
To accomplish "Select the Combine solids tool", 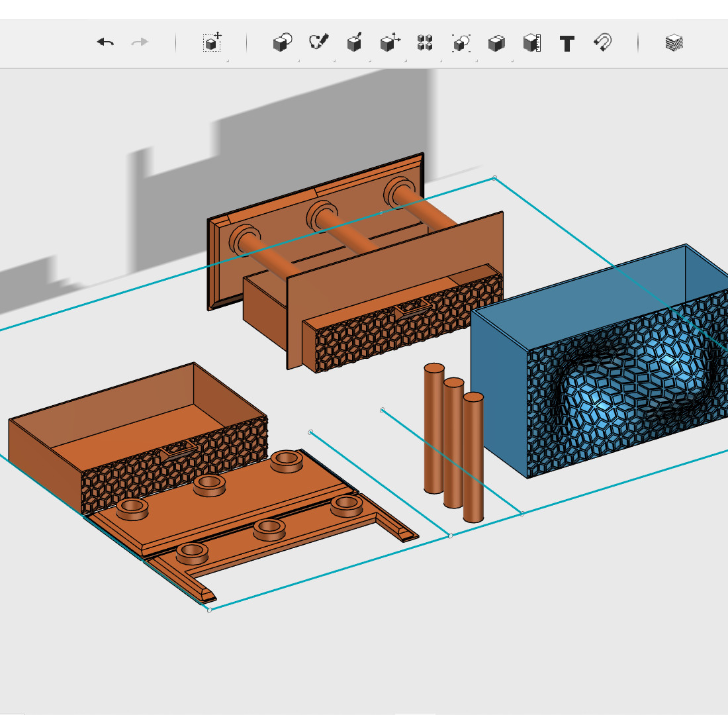I will 496,43.
